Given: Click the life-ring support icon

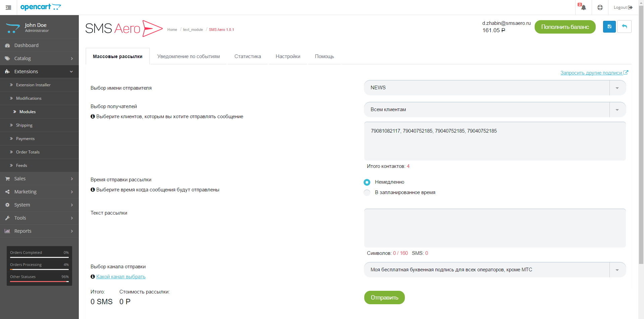Looking at the screenshot, I should click(600, 7).
